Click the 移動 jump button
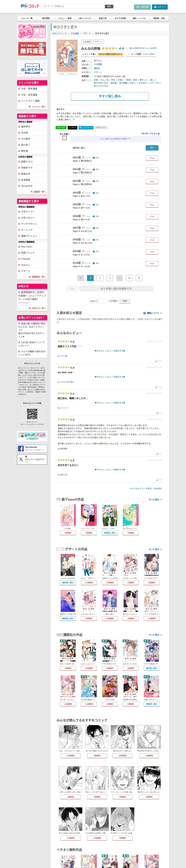This screenshot has height=868, width=186. (x=125, y=301)
